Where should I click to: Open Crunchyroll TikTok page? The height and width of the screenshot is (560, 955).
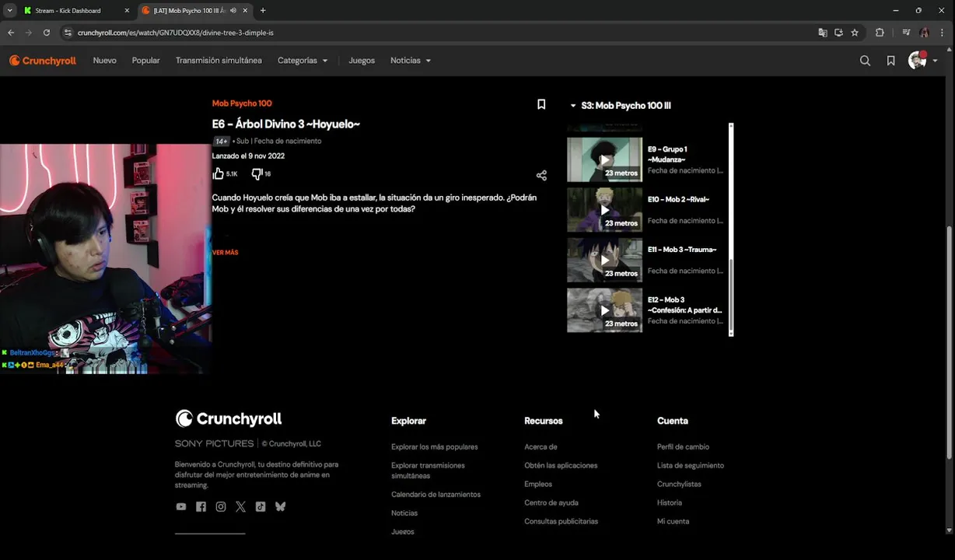(x=261, y=506)
